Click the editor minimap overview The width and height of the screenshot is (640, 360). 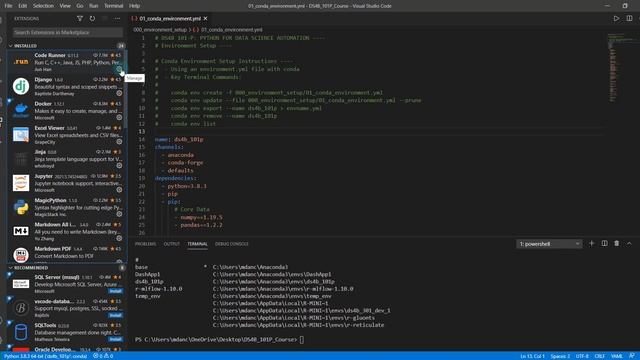coord(621,67)
